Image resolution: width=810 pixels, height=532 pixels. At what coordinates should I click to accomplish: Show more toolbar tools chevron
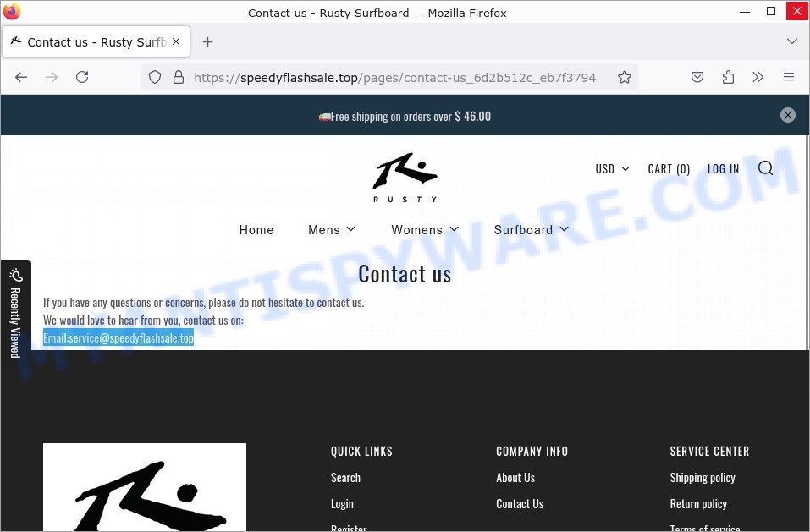pyautogui.click(x=758, y=78)
